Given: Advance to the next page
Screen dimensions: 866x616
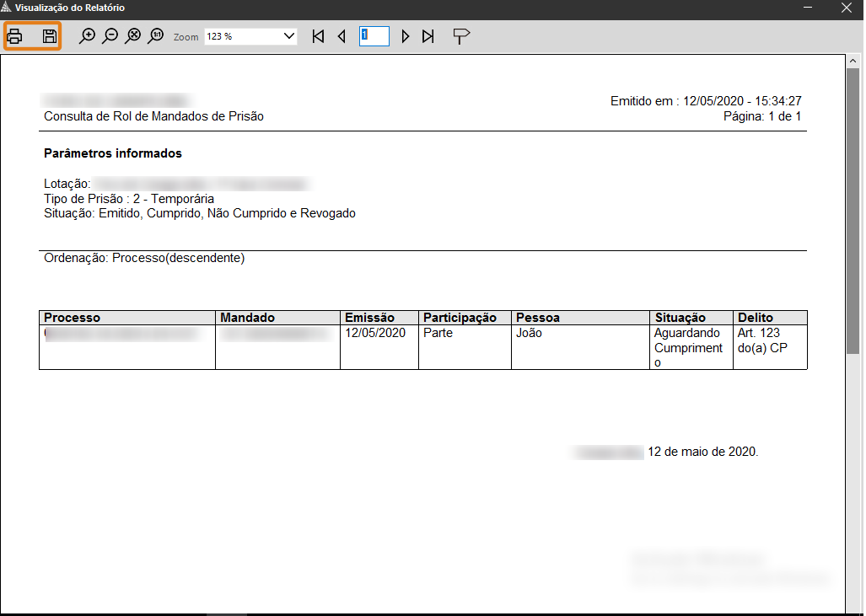Looking at the screenshot, I should click(406, 36).
